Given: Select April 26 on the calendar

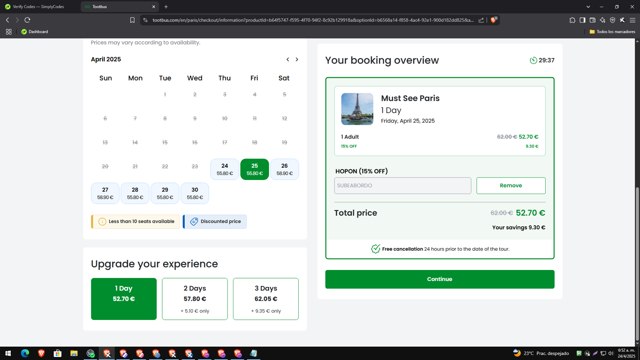Looking at the screenshot, I should tap(284, 169).
